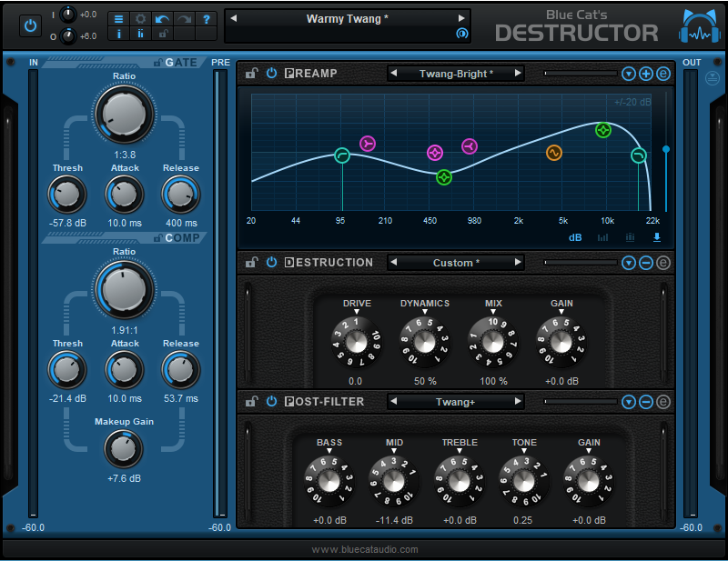This screenshot has height=561, width=728.
Task: Open the Twang-Bright preset menu
Action: [x=456, y=74]
